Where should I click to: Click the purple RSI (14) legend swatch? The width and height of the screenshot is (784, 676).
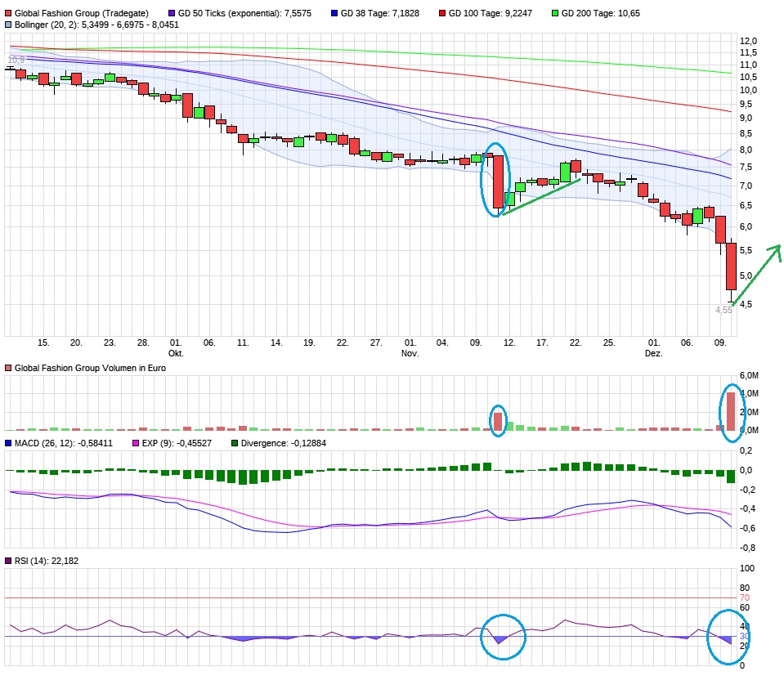tap(8, 561)
